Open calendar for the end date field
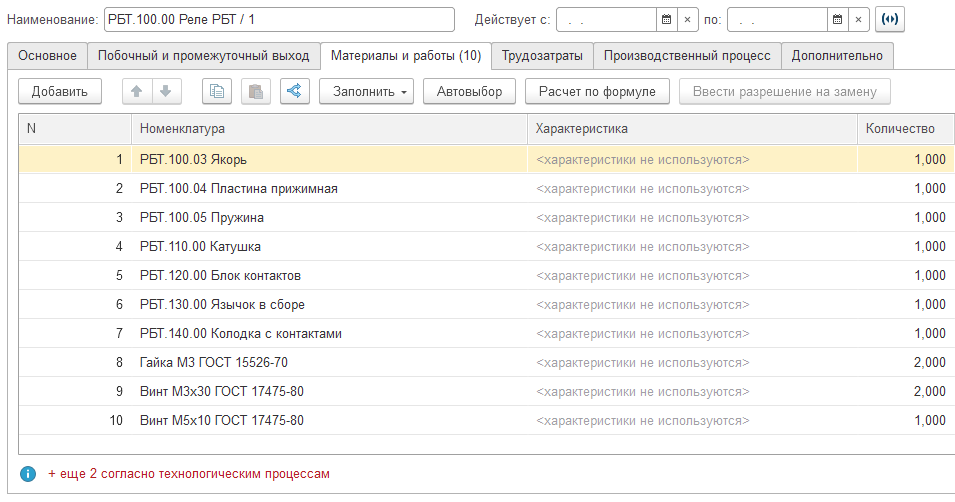This screenshot has height=502, width=955. coord(837,19)
